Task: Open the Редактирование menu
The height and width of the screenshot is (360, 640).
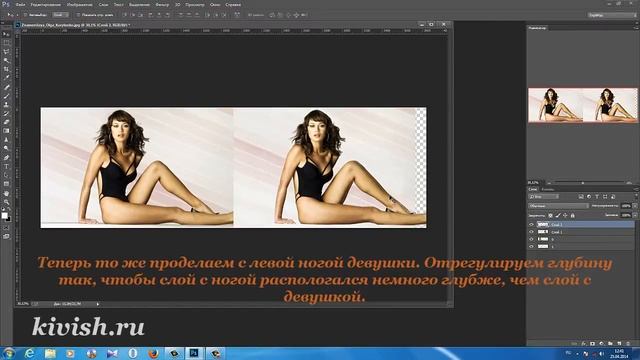Action: [x=46, y=4]
